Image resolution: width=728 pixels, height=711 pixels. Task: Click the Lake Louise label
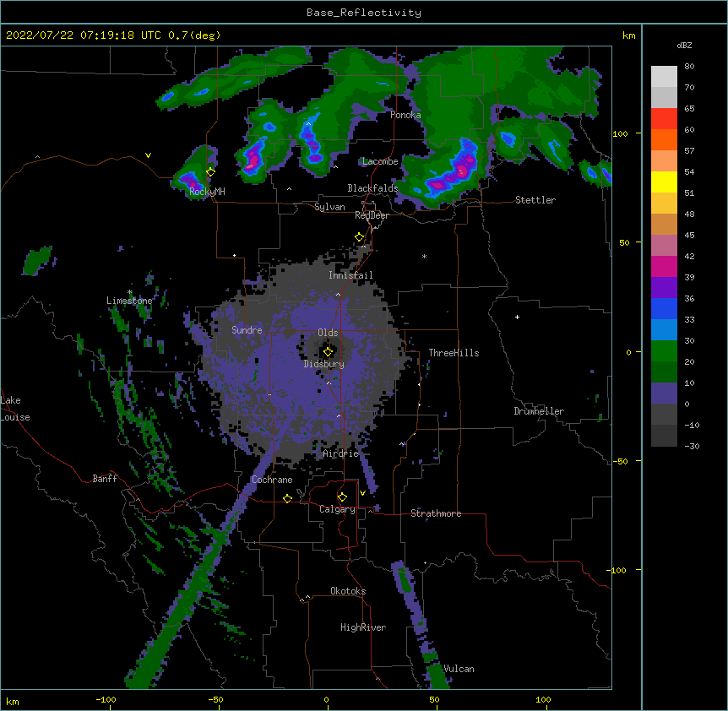pos(15,409)
